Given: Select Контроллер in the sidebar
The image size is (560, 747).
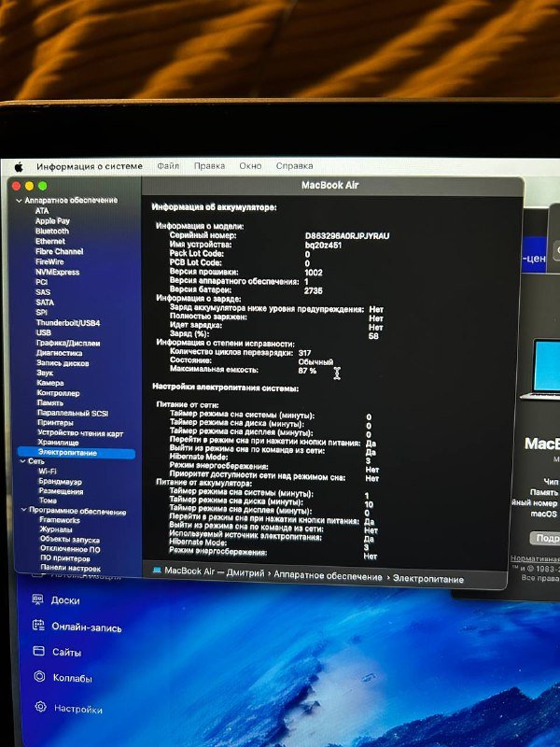Looking at the screenshot, I should pyautogui.click(x=58, y=393).
